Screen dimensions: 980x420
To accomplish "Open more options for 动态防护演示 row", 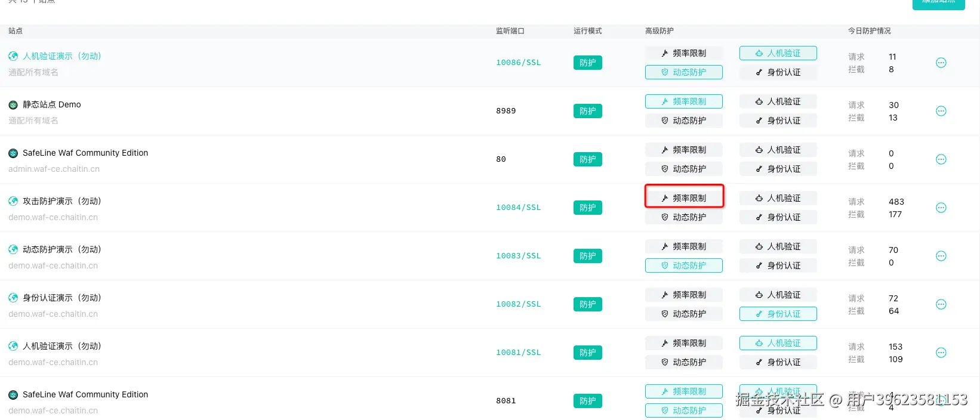I will point(941,256).
